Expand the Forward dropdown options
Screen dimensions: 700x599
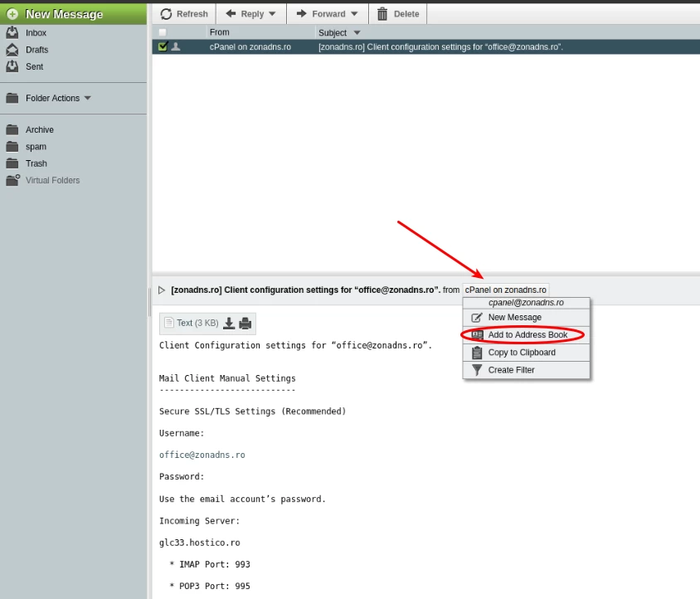coord(354,14)
